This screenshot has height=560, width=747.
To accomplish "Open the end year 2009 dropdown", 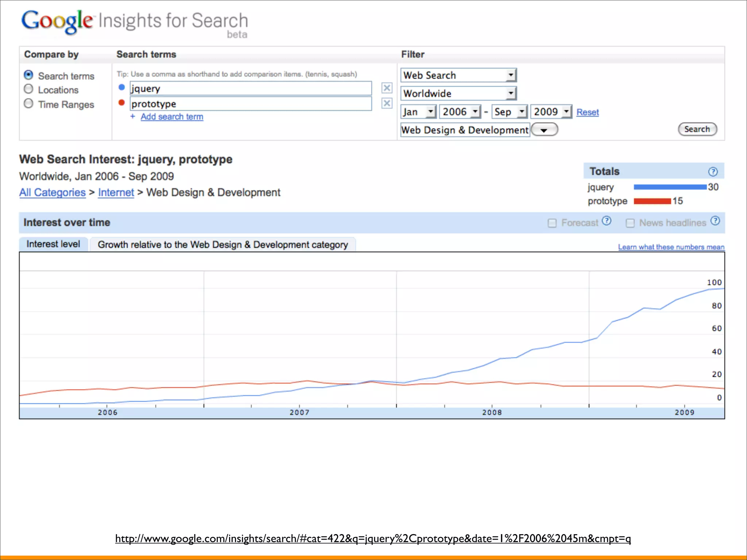I will pyautogui.click(x=551, y=112).
